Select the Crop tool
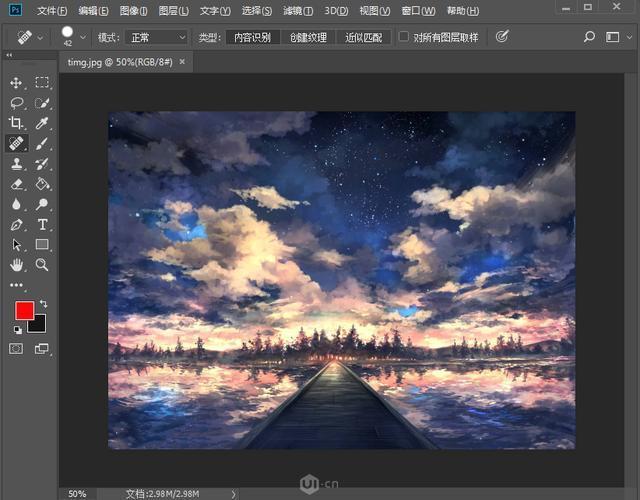The height and width of the screenshot is (500, 640). (16, 123)
